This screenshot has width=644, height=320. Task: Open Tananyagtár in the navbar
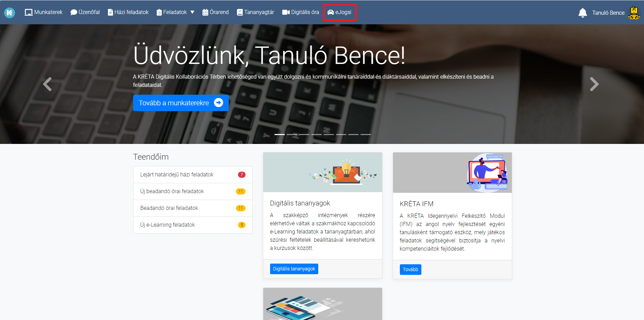click(x=255, y=12)
